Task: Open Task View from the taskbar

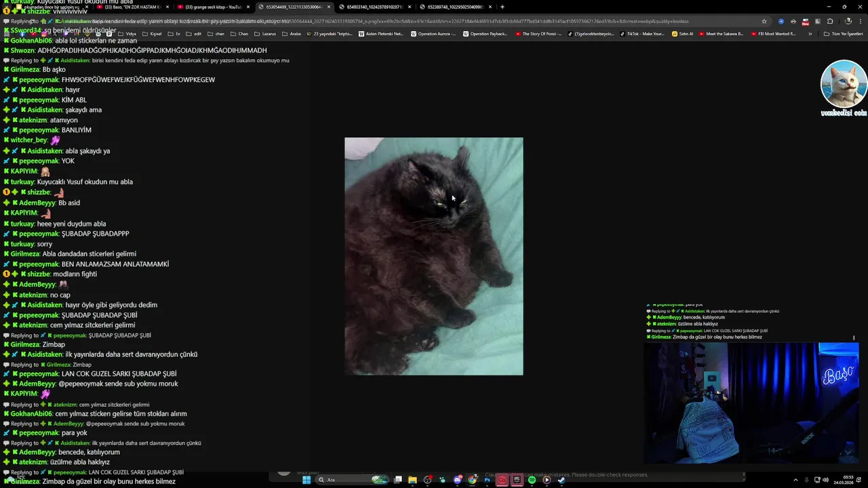Action: pos(398,480)
